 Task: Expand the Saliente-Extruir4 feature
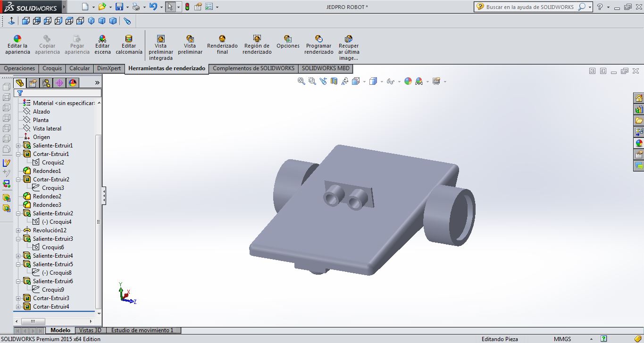click(x=18, y=256)
